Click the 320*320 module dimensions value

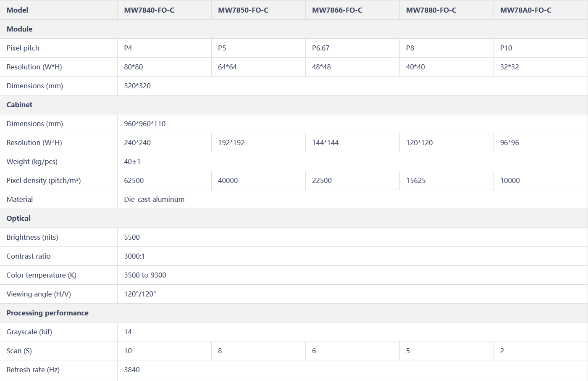(137, 86)
